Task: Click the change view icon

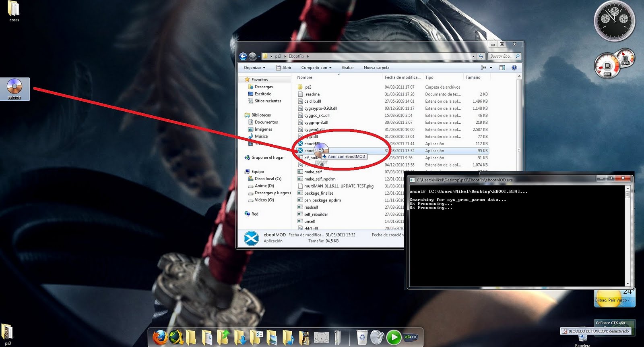Action: point(484,68)
